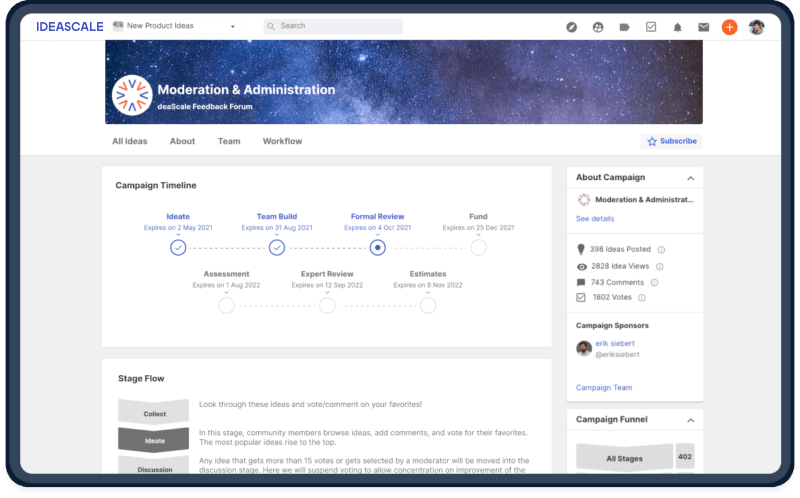Collapse the Campaign Funnel panel
800x498 pixels.
click(x=690, y=420)
